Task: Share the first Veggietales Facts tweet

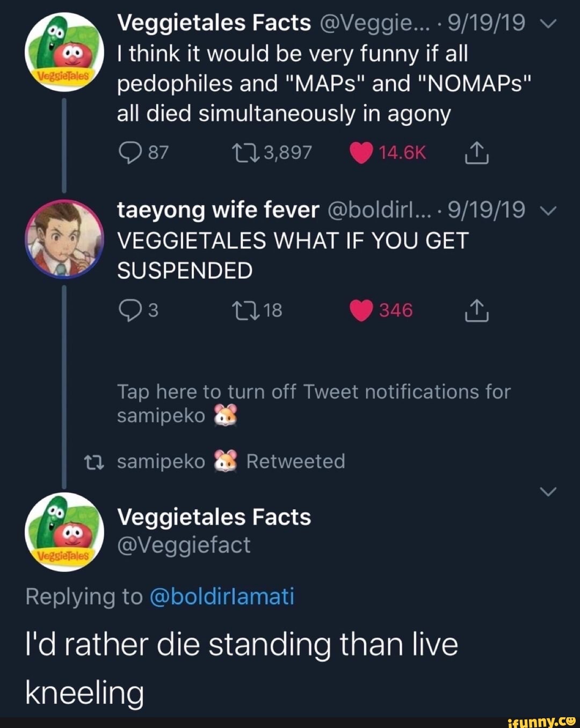Action: 476,154
